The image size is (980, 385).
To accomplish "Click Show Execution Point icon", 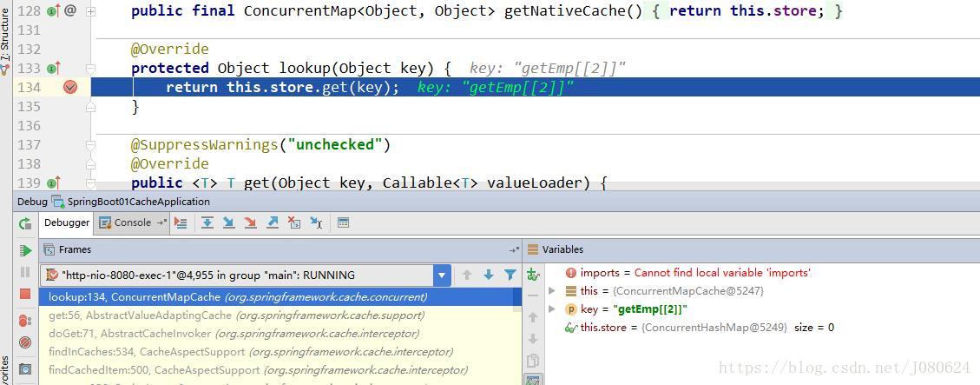I will (x=181, y=222).
